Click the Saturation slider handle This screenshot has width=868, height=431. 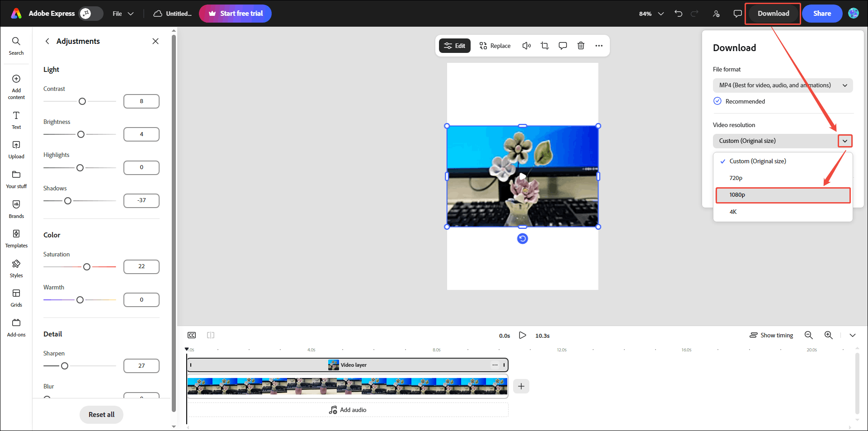tap(87, 267)
